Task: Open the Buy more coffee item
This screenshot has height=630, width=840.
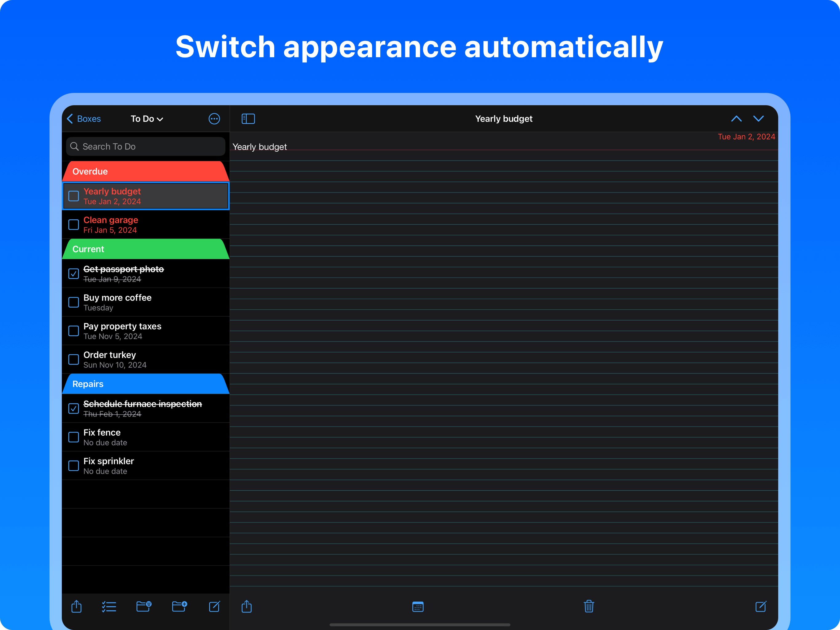Action: pyautogui.click(x=145, y=302)
